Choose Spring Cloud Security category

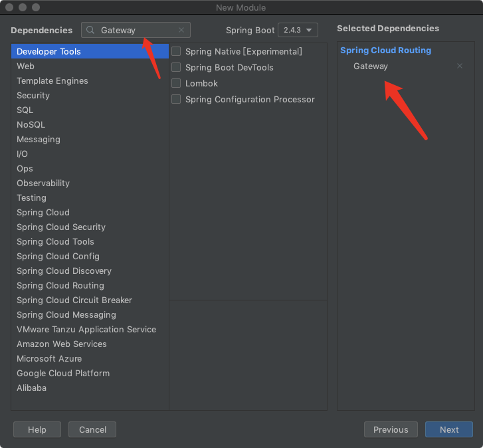coord(90,227)
